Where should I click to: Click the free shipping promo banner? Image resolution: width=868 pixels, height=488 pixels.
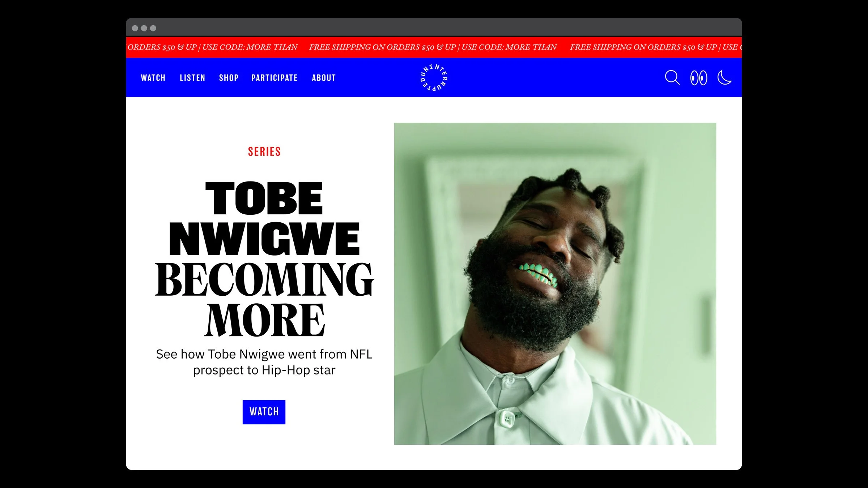pyautogui.click(x=434, y=47)
